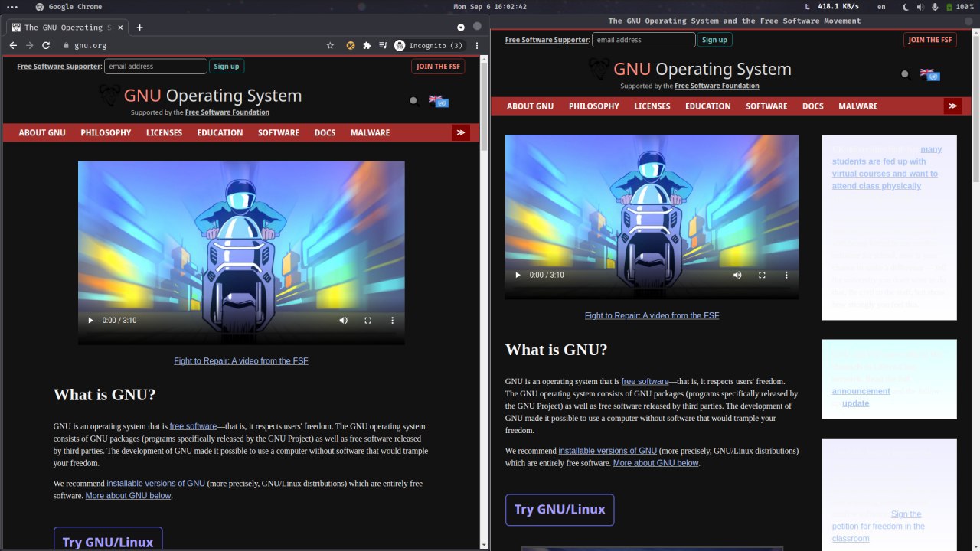980x551 pixels.
Task: Open a new tab in Chrome
Action: (x=139, y=28)
